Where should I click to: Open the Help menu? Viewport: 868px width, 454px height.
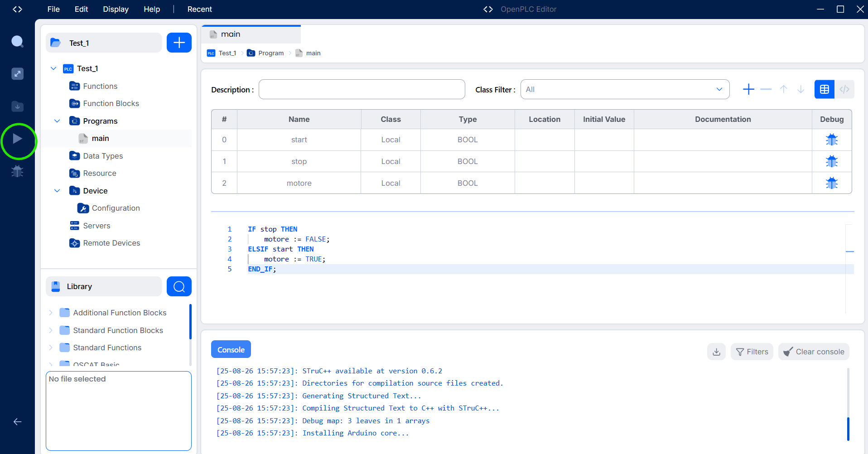click(152, 9)
